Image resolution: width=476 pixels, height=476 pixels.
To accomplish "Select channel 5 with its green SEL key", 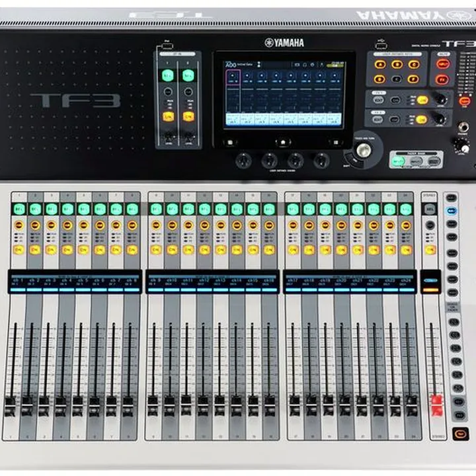I will [83, 209].
